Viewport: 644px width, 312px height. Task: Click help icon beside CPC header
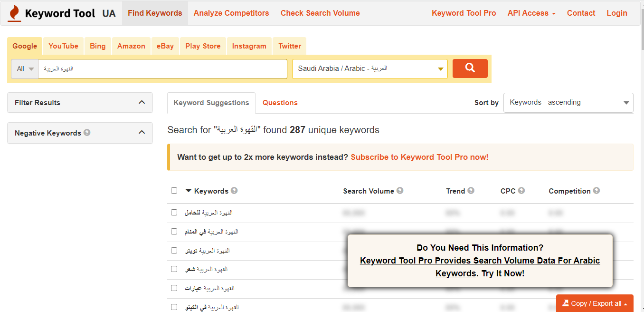click(x=521, y=191)
